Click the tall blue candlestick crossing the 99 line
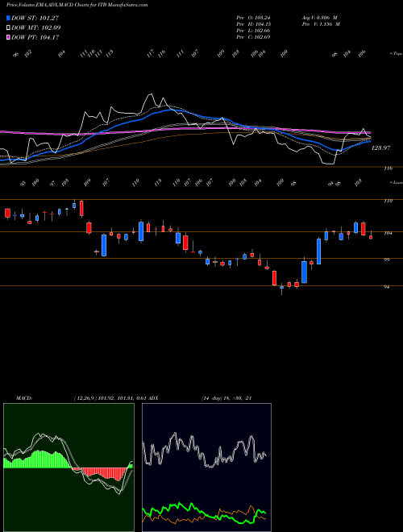Viewport: 403px width, 532px height. coord(319,251)
